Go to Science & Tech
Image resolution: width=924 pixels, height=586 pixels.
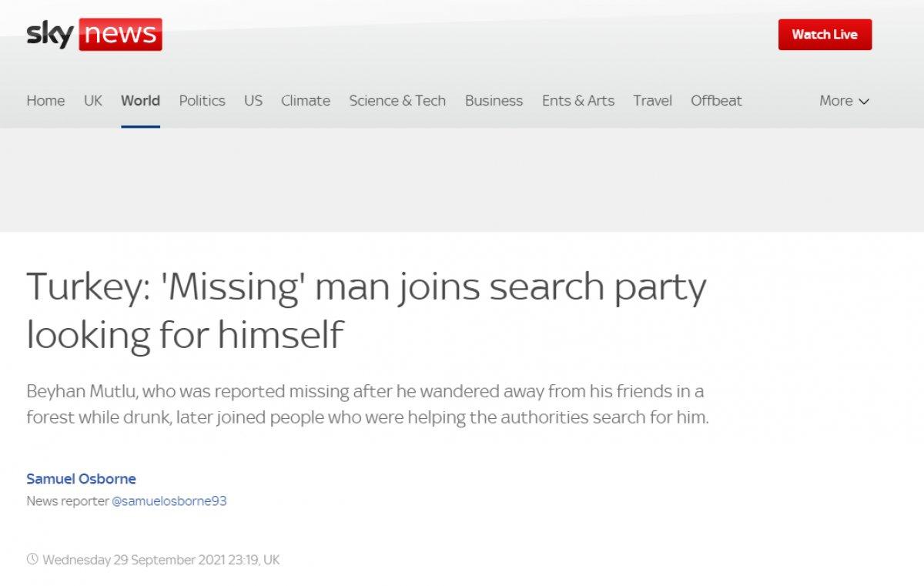pyautogui.click(x=397, y=101)
